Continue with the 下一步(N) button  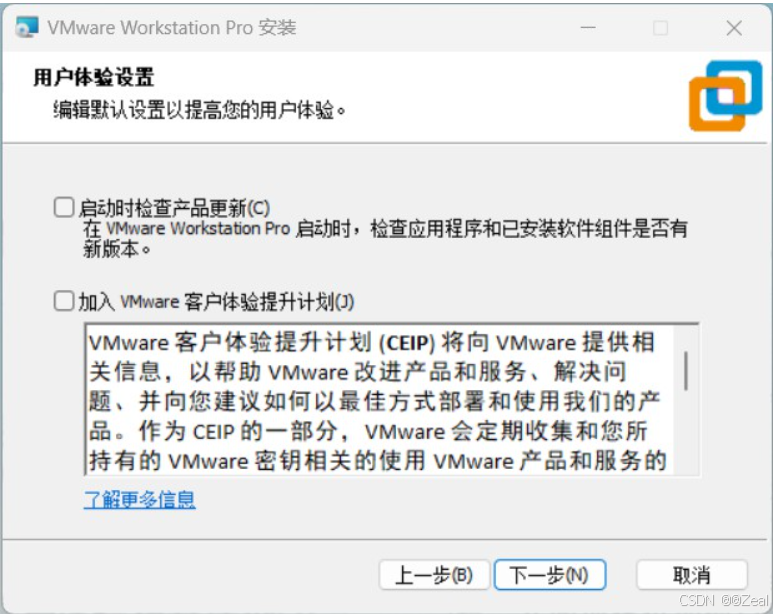pyautogui.click(x=550, y=575)
